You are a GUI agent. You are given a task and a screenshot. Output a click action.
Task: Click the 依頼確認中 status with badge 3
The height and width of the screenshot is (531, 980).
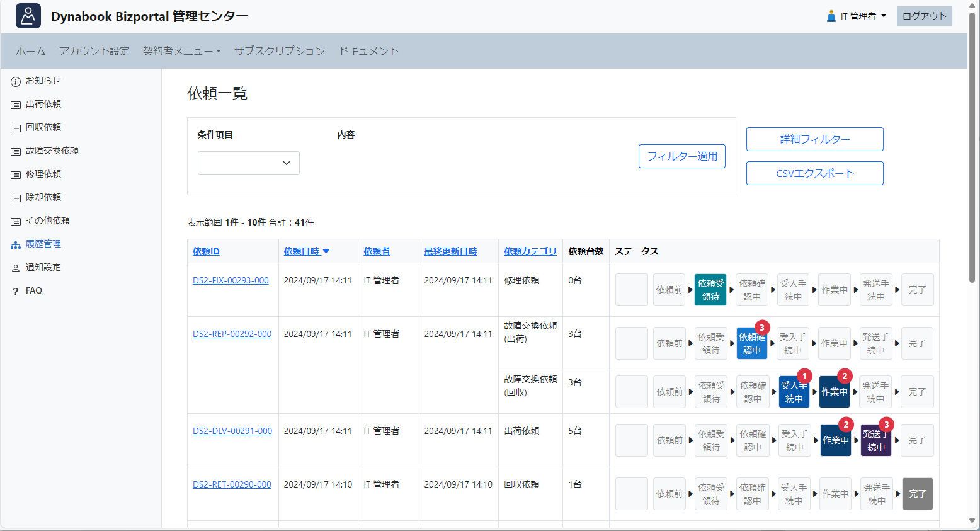click(x=752, y=343)
